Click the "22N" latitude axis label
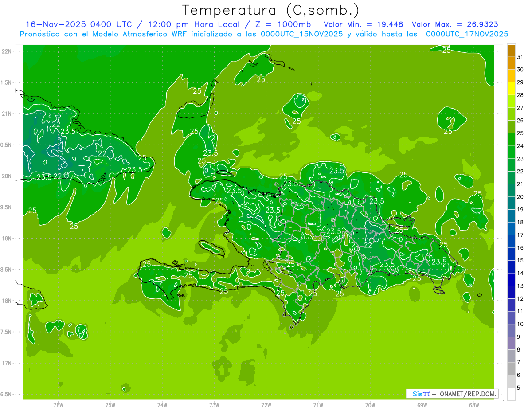Screen dimensions: 532x411 (x=7, y=51)
